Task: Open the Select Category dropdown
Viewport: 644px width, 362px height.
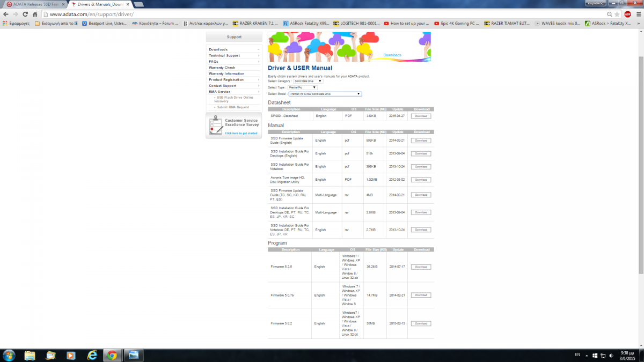Action: (x=308, y=81)
